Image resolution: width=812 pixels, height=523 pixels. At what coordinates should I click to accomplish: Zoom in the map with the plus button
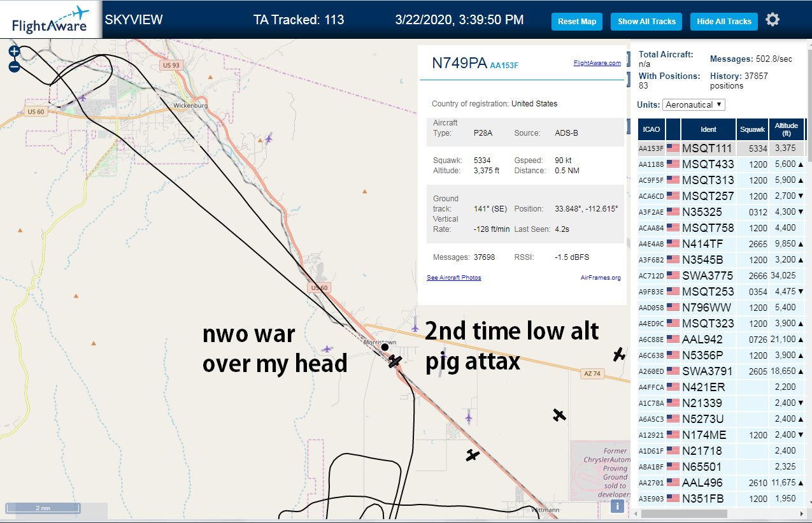click(x=14, y=52)
